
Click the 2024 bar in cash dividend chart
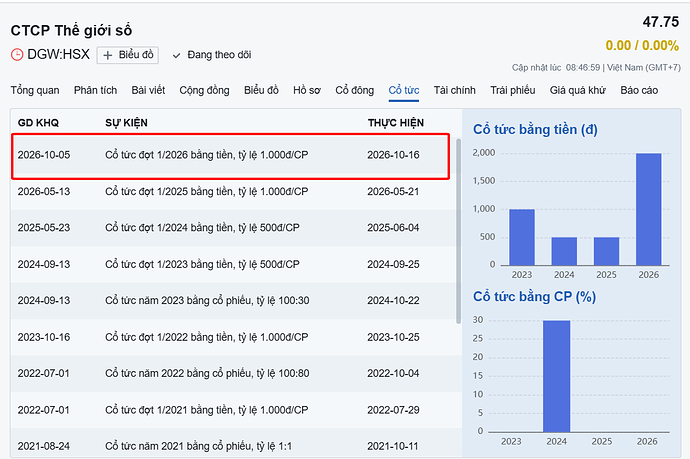coord(564,251)
